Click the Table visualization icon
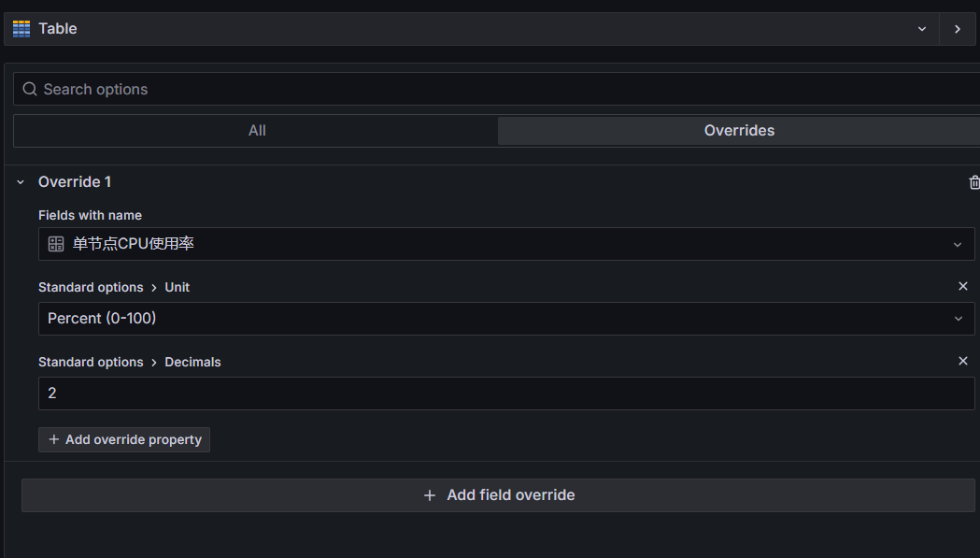The width and height of the screenshot is (980, 558). [21, 29]
